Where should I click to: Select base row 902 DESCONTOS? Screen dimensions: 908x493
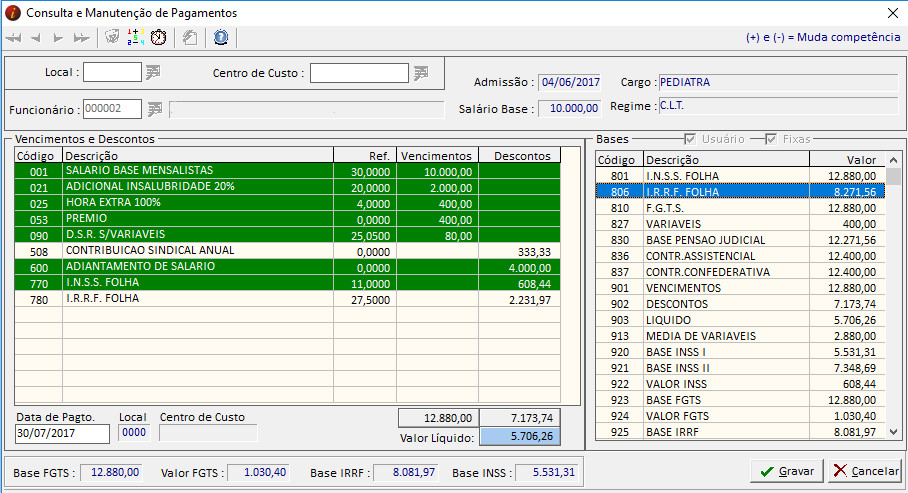[740, 304]
